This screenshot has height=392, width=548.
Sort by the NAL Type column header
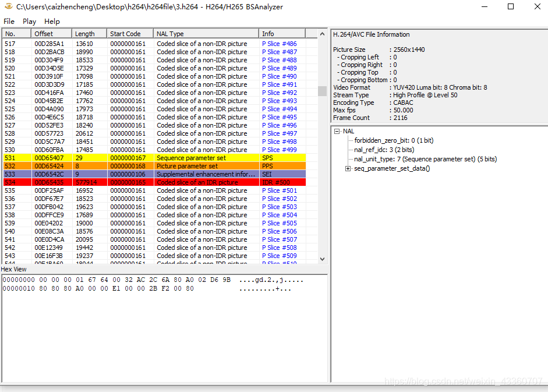click(206, 34)
